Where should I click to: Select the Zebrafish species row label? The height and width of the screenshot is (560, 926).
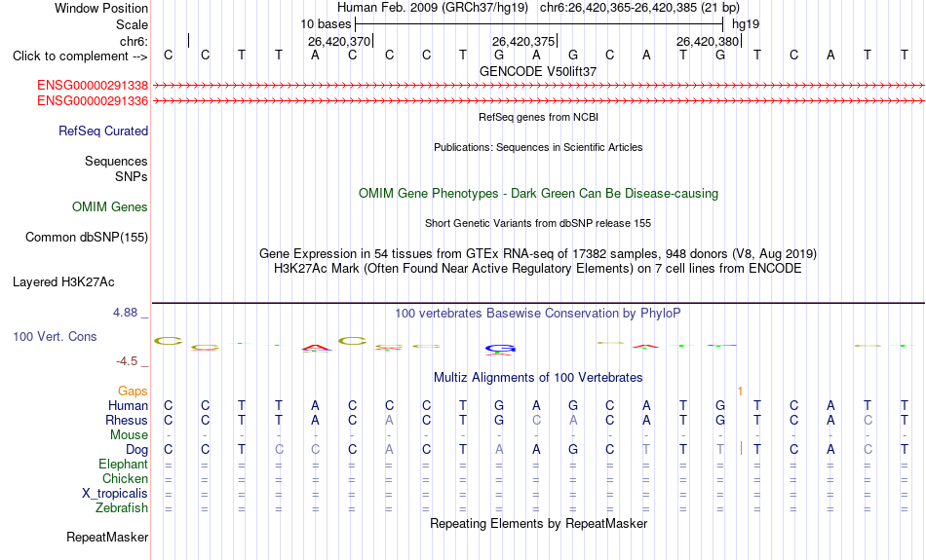click(122, 508)
